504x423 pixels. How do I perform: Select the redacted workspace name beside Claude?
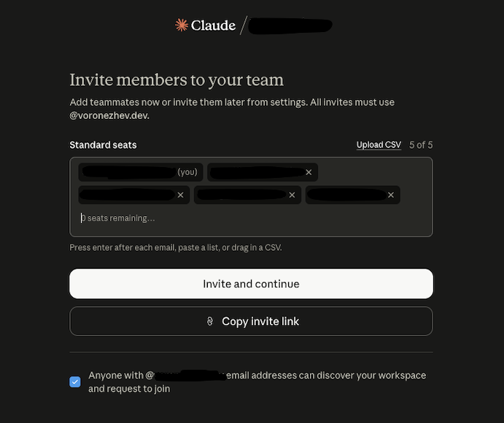click(x=290, y=26)
